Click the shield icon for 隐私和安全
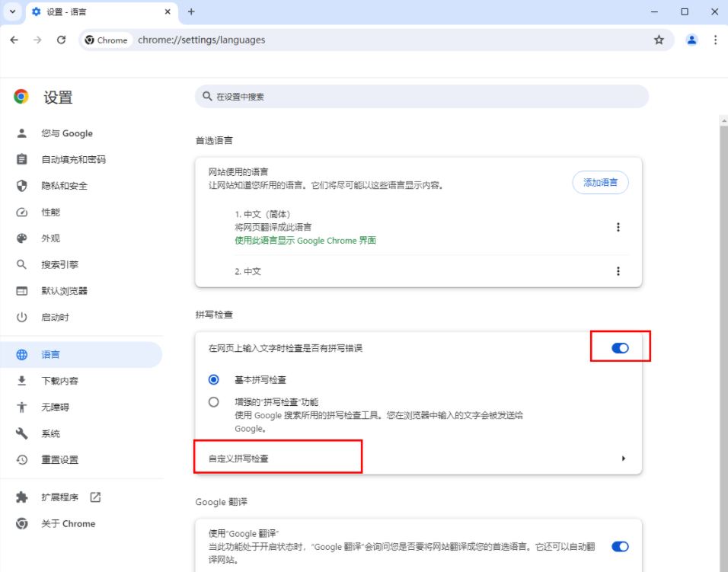728x572 pixels. pos(22,186)
